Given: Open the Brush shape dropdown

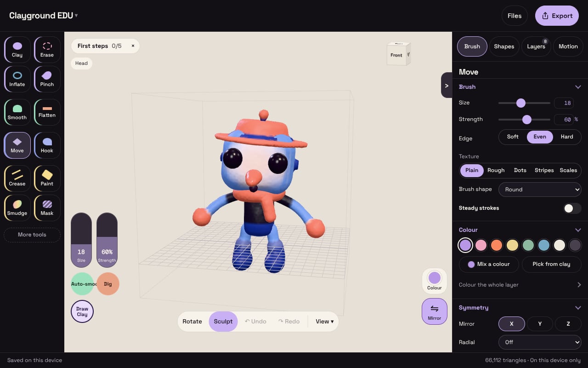Looking at the screenshot, I should 540,190.
